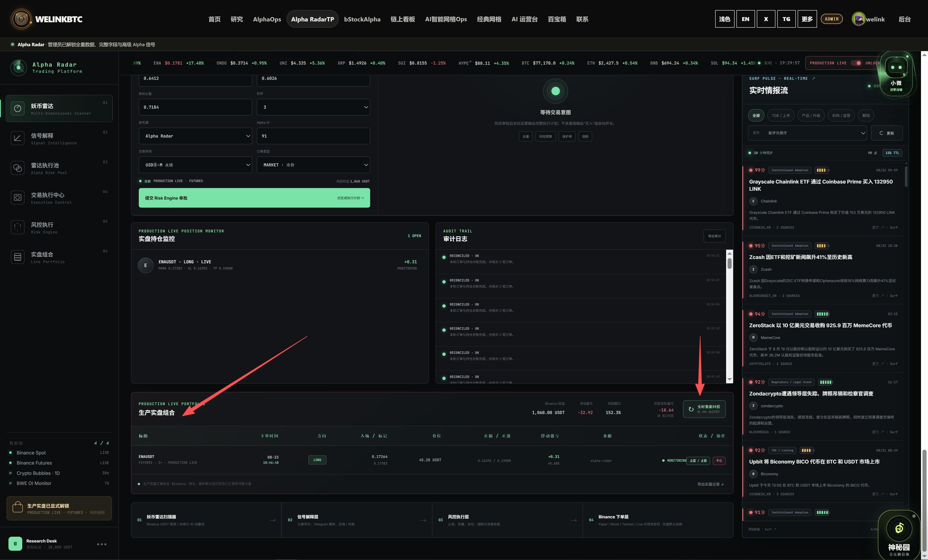Click 提交 Risk Engine 审批 button

[254, 198]
